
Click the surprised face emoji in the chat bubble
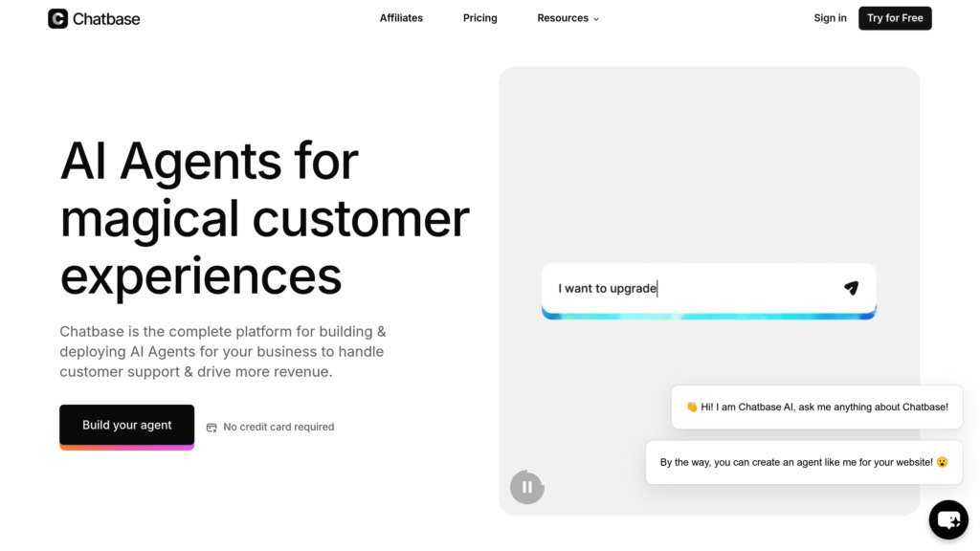click(942, 462)
